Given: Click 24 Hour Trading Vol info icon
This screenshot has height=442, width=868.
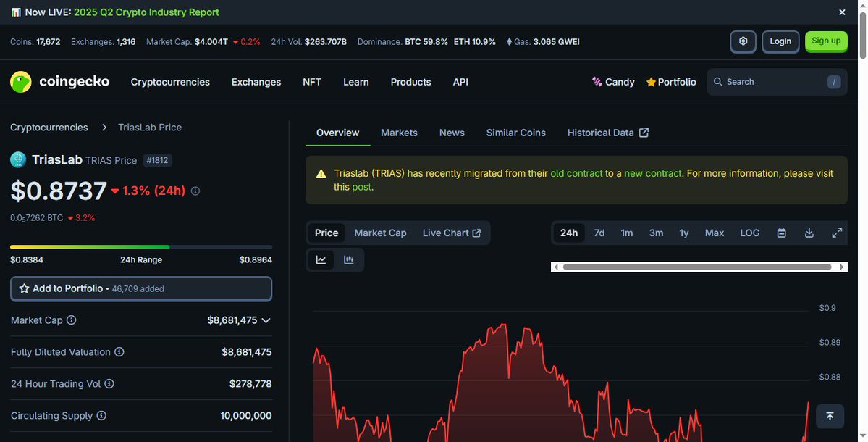Looking at the screenshot, I should (x=109, y=384).
